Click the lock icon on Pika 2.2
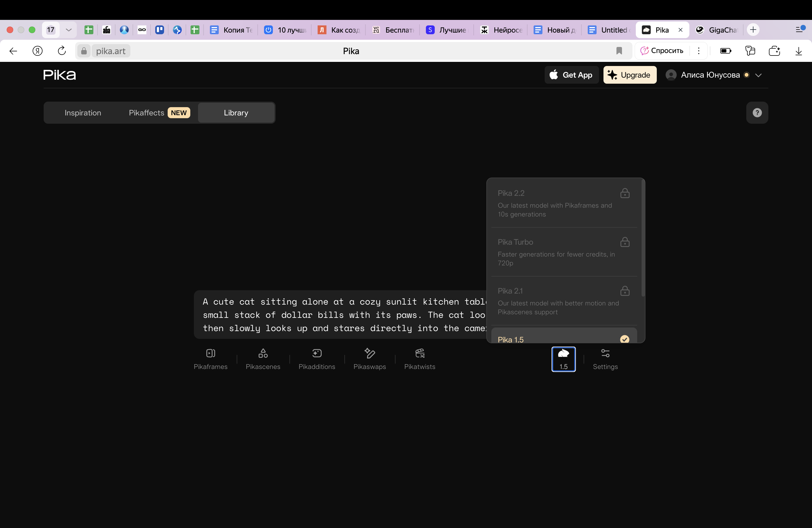This screenshot has height=528, width=812. pyautogui.click(x=625, y=193)
